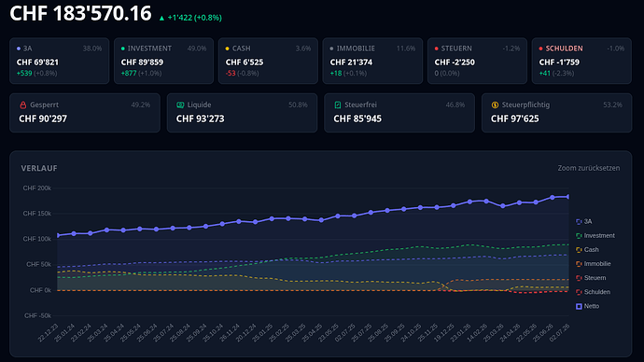Hide the Cash series via legend
Viewport: 644px width, 362px height.
pyautogui.click(x=587, y=249)
